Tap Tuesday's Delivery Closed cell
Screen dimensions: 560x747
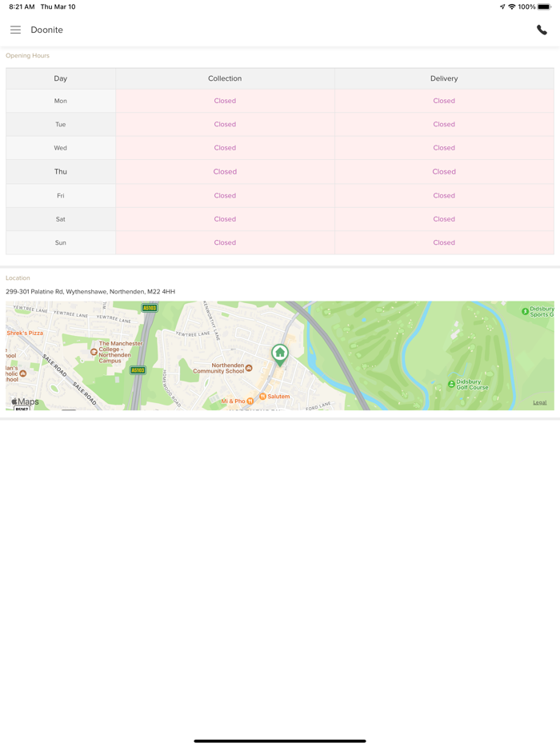[x=444, y=124]
